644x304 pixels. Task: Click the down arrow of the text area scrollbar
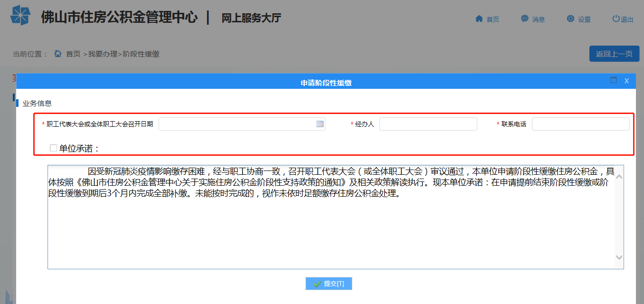[x=618, y=258]
